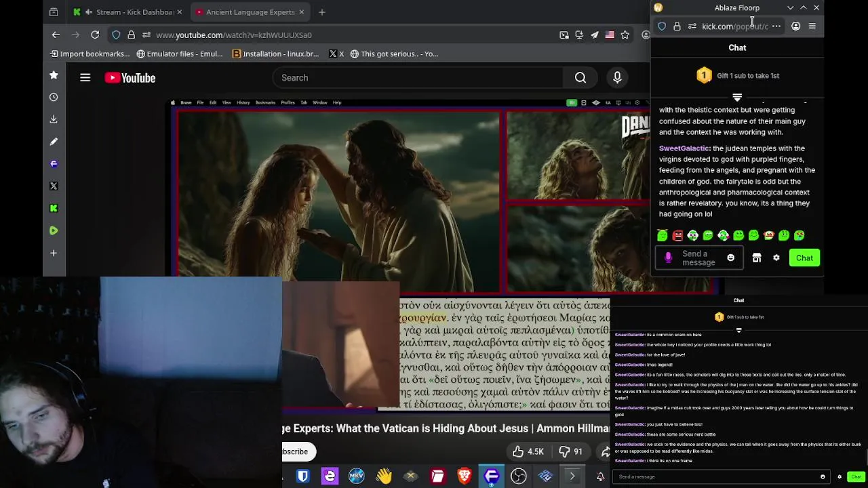This screenshot has width=868, height=488.
Task: Open the X (Twitter) sidebar panel
Action: pos(54,186)
